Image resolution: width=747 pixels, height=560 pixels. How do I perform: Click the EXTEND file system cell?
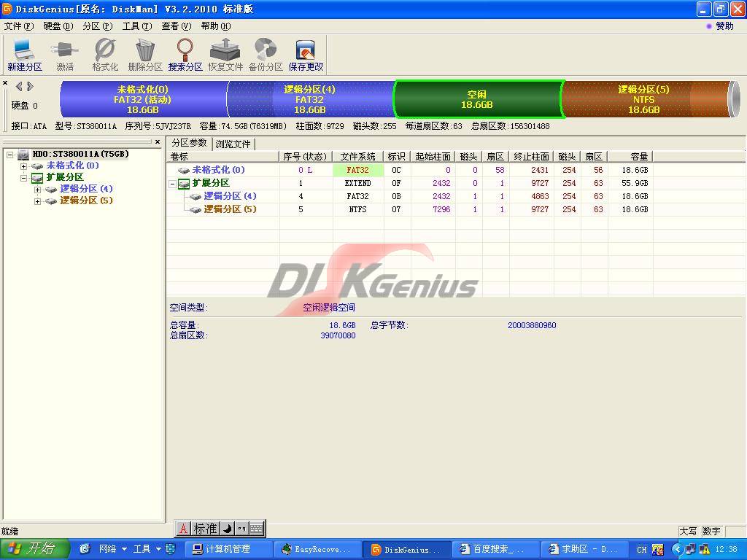357,183
